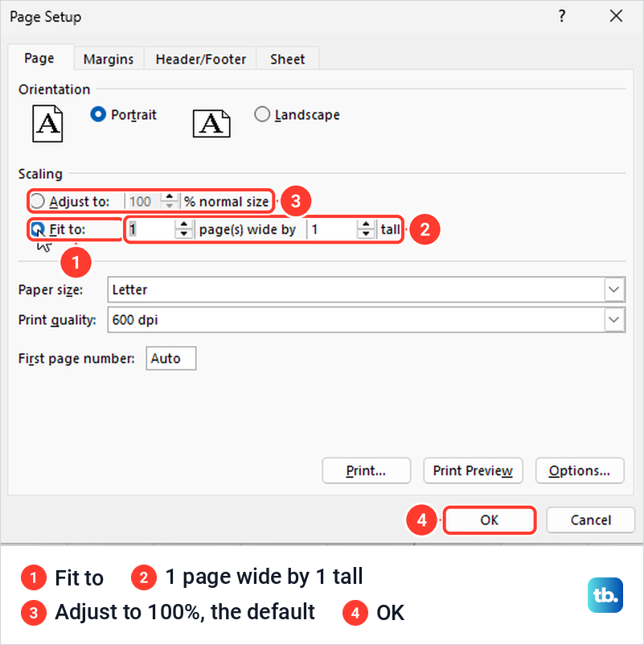Select the Landscape orientation option
This screenshot has height=645, width=644.
click(262, 114)
